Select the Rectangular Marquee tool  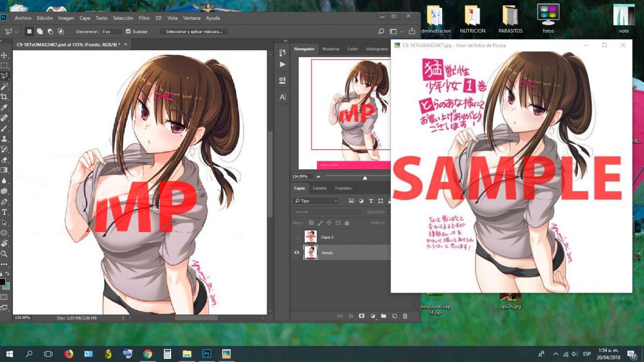pyautogui.click(x=4, y=66)
